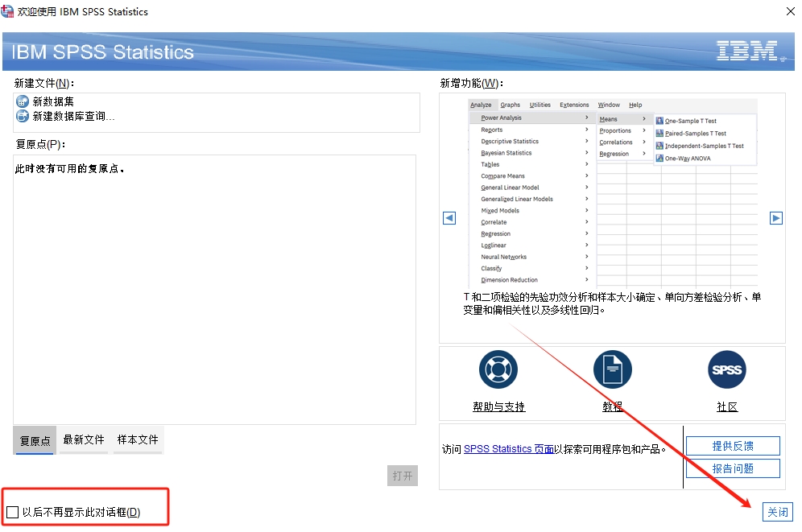Click the 报告问题 button

[733, 468]
